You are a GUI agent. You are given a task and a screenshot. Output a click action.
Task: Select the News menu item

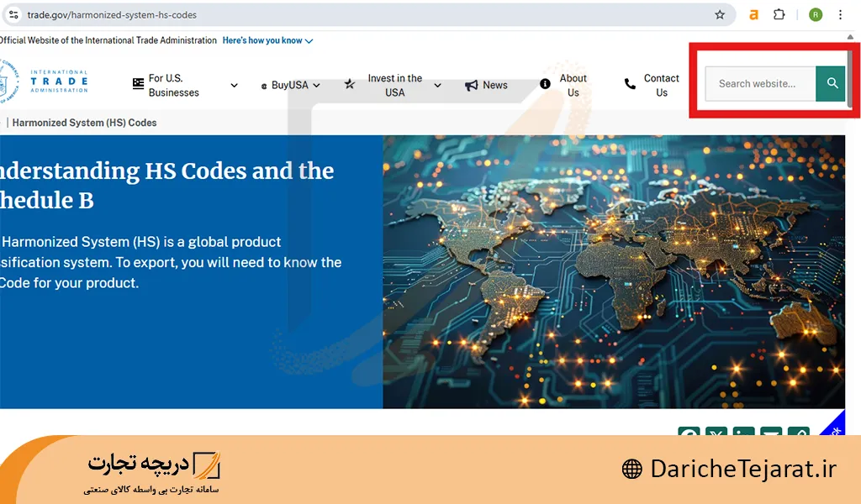(494, 84)
